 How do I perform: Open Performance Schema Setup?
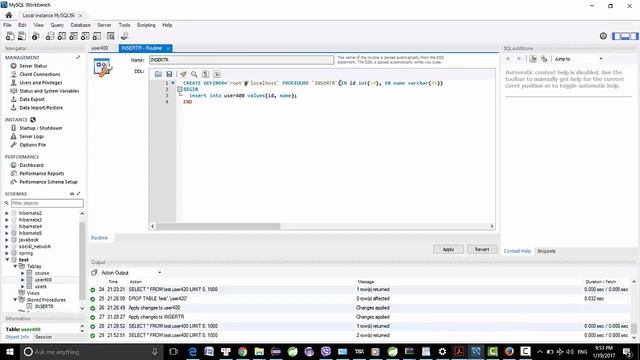coord(48,182)
